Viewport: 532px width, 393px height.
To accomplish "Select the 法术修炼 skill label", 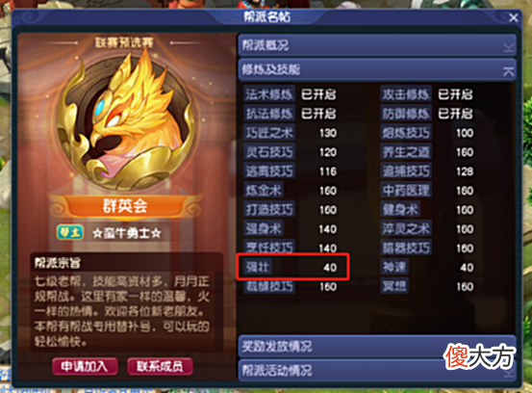I will pos(269,94).
